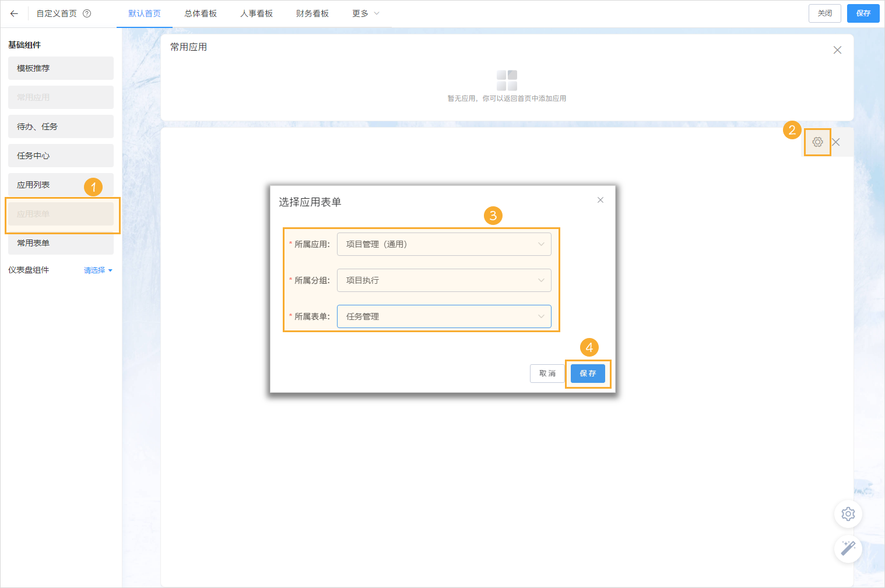Click 取消 in the dialog
This screenshot has width=885, height=588.
point(547,374)
